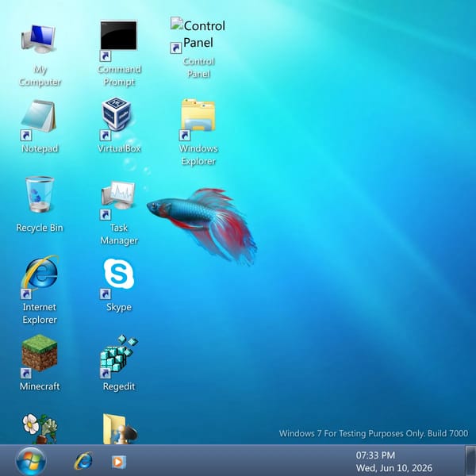This screenshot has width=476, height=476.
Task: Select the Recycle Bin icon
Action: (40, 194)
